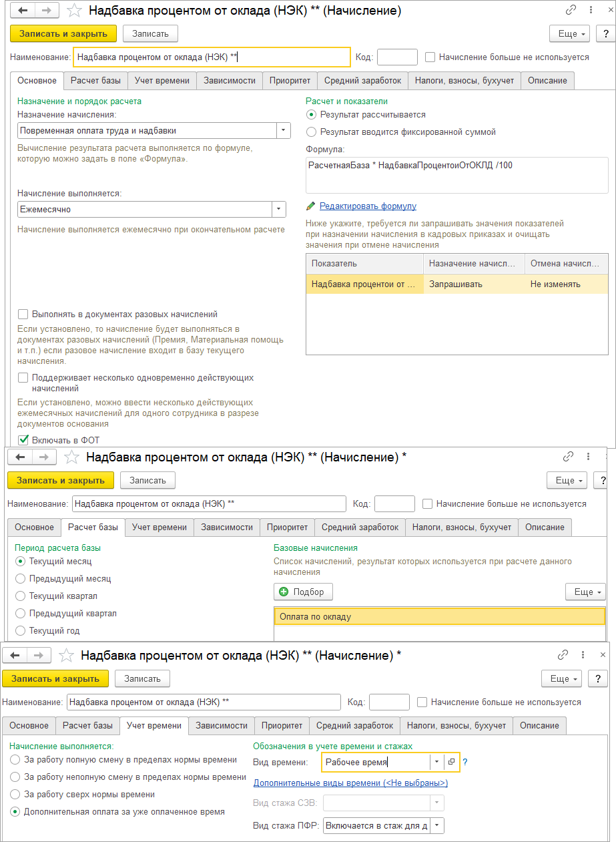Image resolution: width=616 pixels, height=842 pixels.
Task: Enable Поддерживает несколько одновременно действующих начислений
Action: [23, 378]
